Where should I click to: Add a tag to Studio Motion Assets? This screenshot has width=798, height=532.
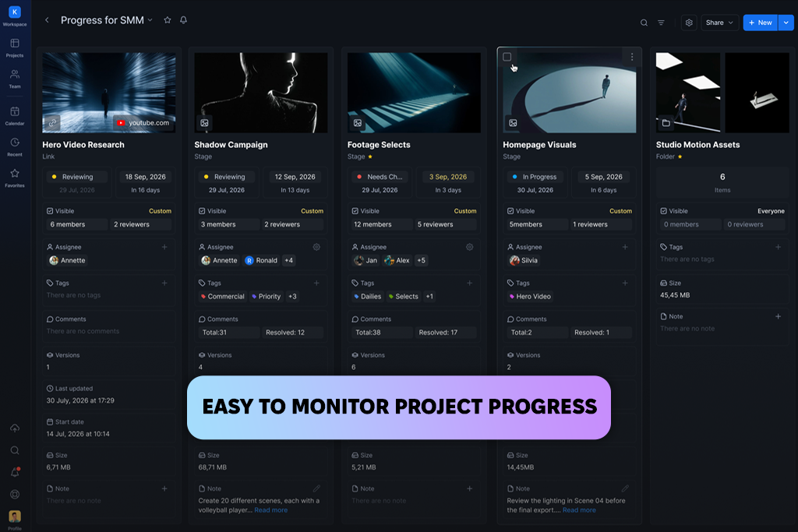coord(779,247)
